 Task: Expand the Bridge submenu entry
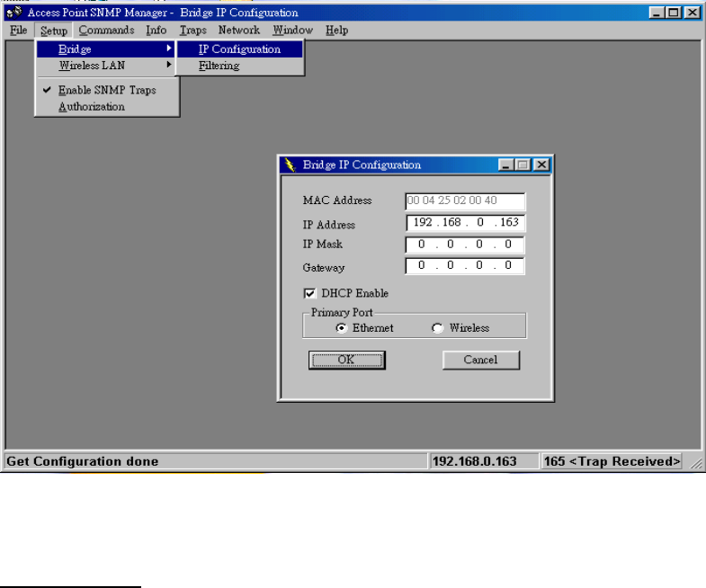[106, 49]
